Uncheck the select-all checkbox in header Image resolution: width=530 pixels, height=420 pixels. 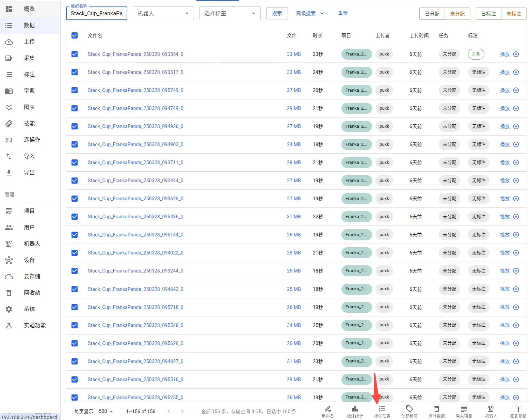(x=75, y=35)
